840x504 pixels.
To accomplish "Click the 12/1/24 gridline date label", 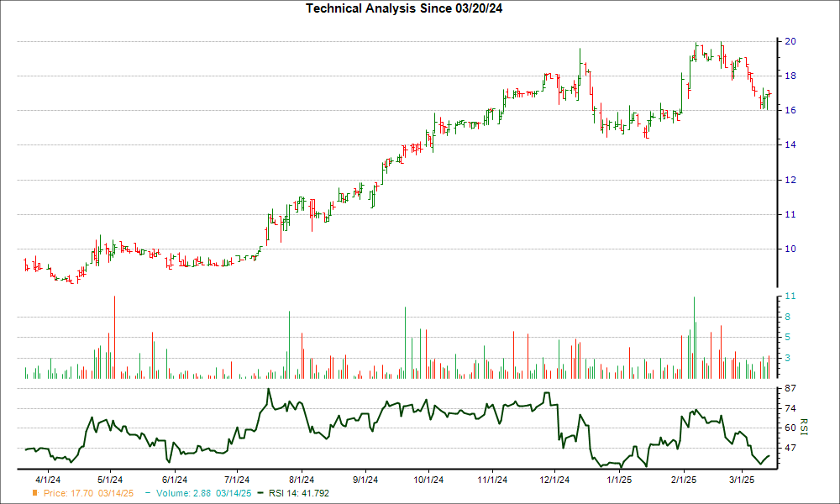I will pos(554,475).
